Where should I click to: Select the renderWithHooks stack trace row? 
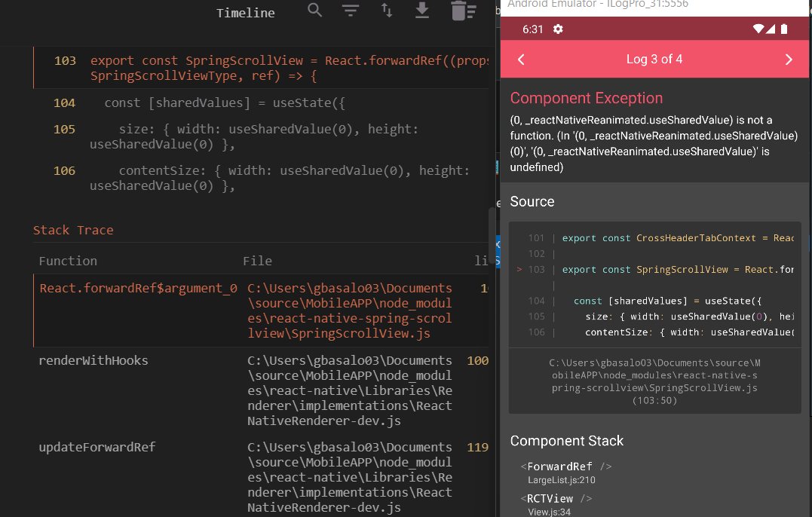click(x=93, y=360)
